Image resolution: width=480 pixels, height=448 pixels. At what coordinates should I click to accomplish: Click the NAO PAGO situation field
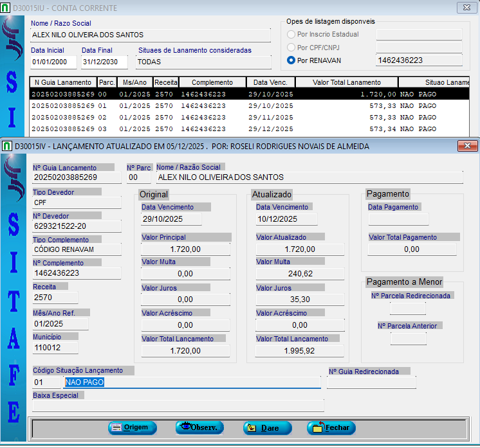(192, 382)
